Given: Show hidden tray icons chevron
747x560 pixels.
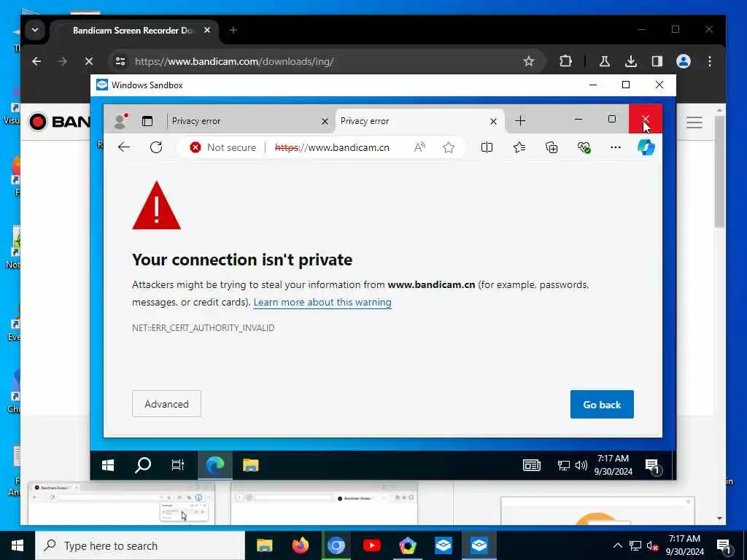Looking at the screenshot, I should point(617,545).
